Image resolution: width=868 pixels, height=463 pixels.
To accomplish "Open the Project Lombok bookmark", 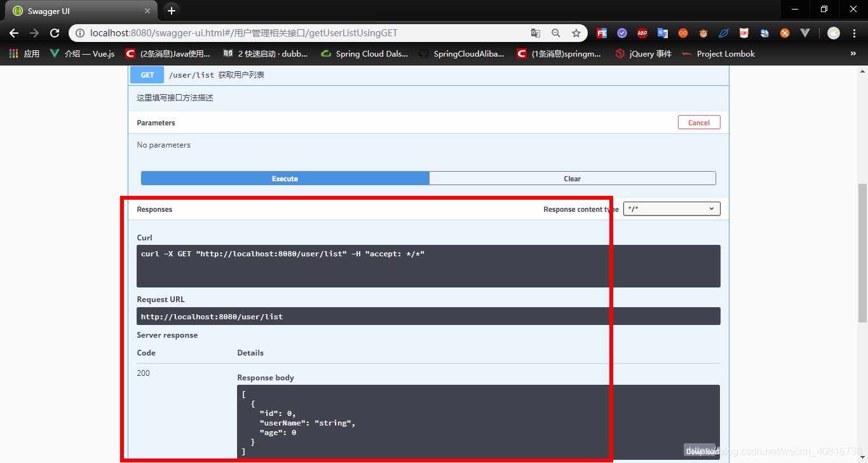I will point(719,54).
